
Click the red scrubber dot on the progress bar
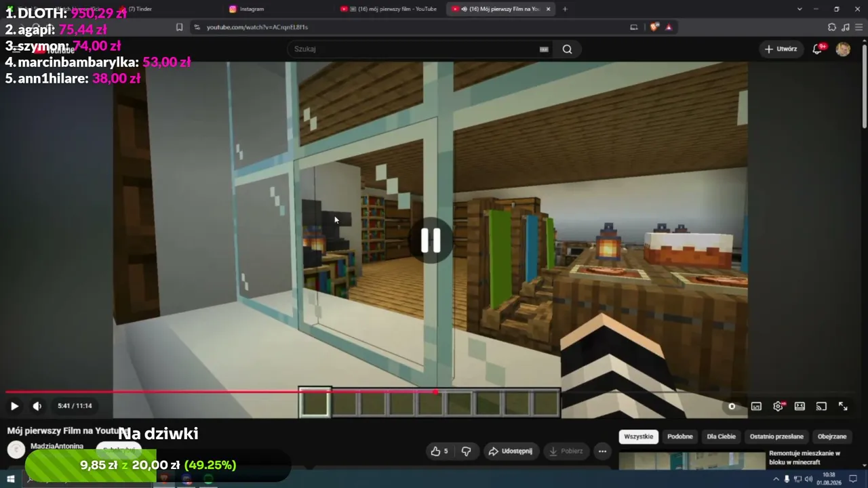pyautogui.click(x=435, y=392)
